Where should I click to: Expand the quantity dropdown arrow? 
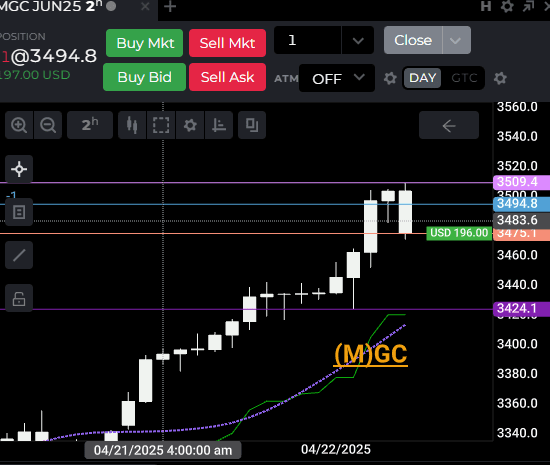pyautogui.click(x=358, y=40)
